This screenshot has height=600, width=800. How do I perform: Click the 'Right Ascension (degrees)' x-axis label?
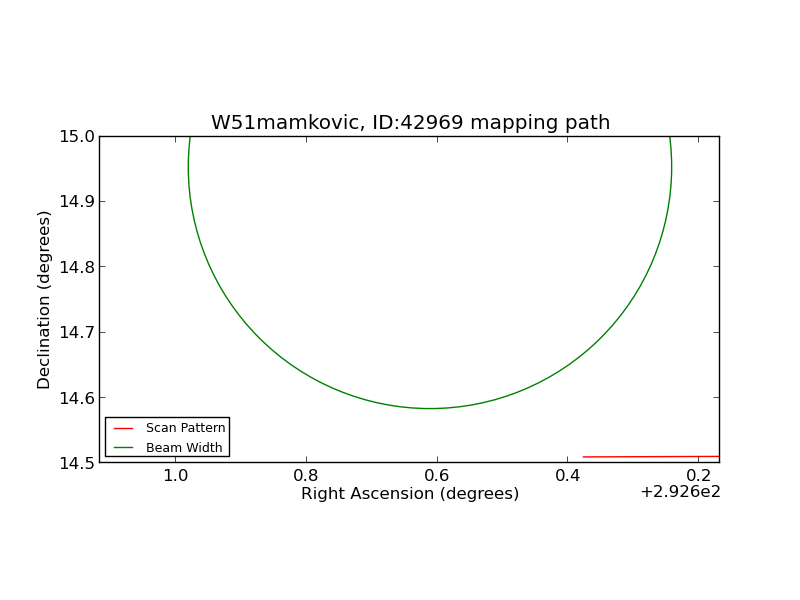coord(410,493)
